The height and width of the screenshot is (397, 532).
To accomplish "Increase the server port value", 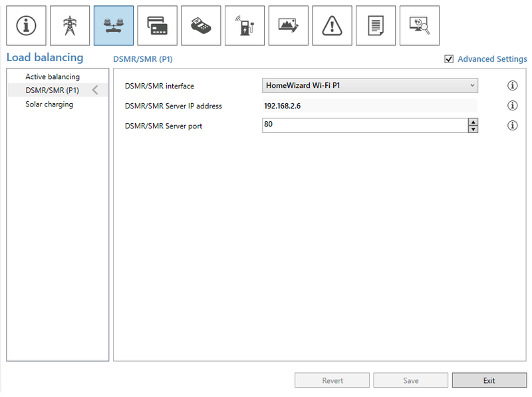I will pos(473,122).
